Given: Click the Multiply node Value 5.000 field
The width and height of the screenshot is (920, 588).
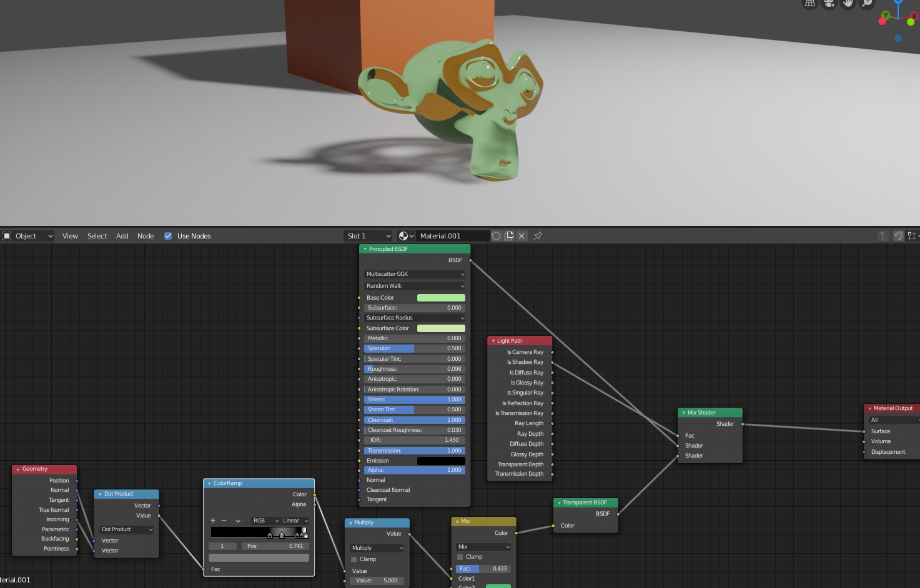Looking at the screenshot, I should point(377,581).
